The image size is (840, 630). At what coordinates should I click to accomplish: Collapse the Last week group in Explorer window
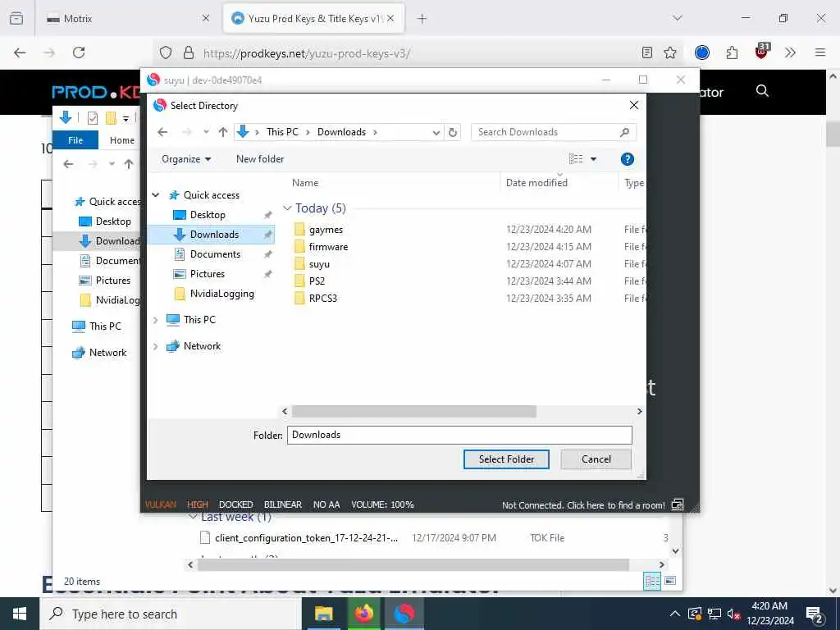pyautogui.click(x=194, y=517)
